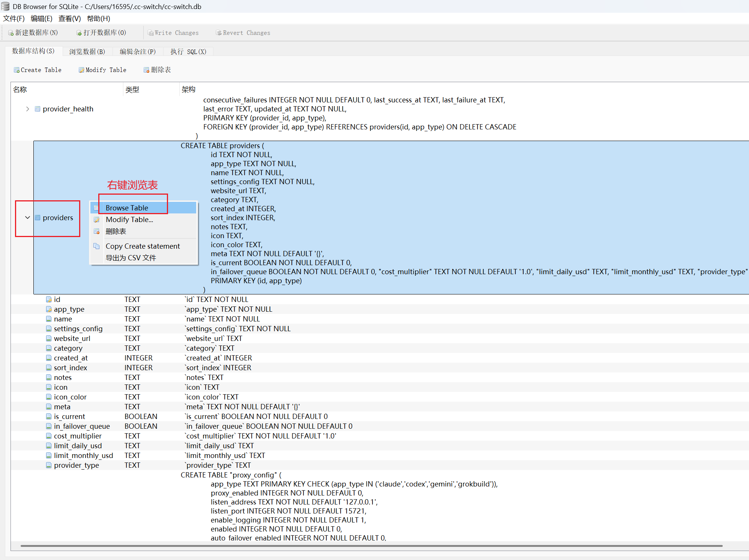Click the meta field icon
Viewport: 749px width, 560px height.
(49, 407)
